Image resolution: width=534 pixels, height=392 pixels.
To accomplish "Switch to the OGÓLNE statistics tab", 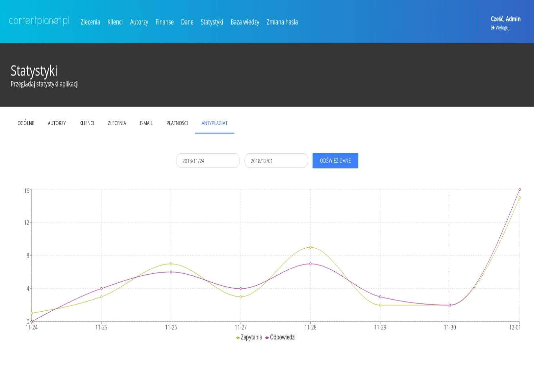I will point(26,123).
